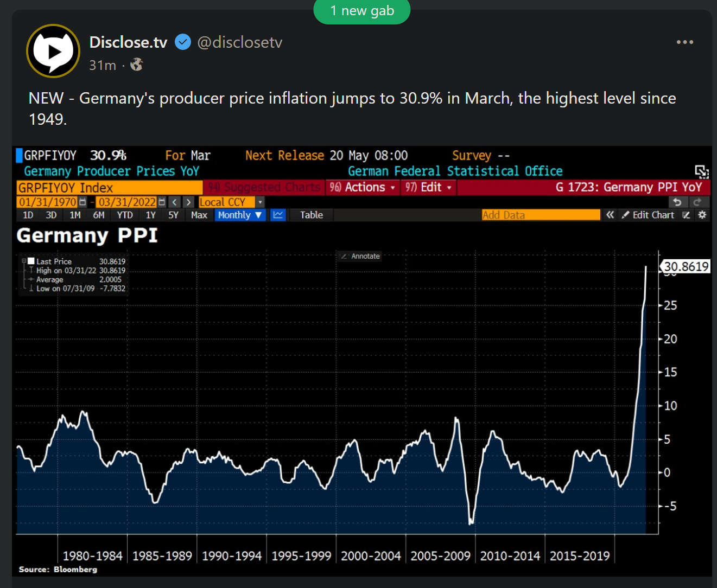The width and height of the screenshot is (717, 588).
Task: Select the 3D range tab
Action: click(51, 215)
